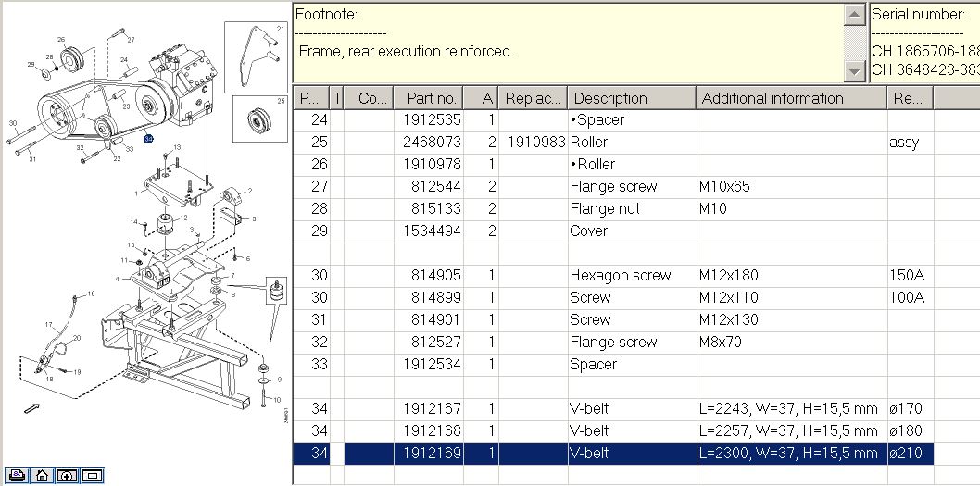Select V-belt part 1912167
Screen dimensions: 980x486
click(x=613, y=409)
